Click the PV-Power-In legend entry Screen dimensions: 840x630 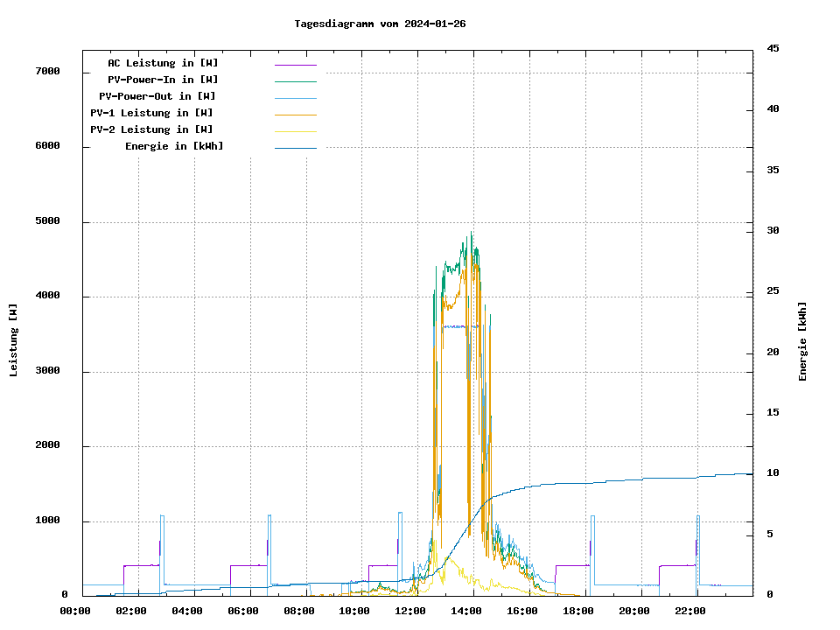tap(169, 80)
